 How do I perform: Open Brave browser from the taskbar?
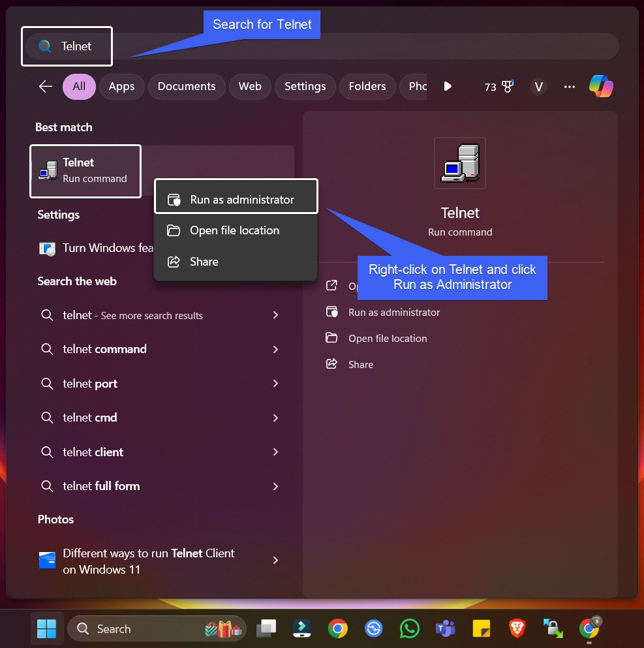click(517, 628)
